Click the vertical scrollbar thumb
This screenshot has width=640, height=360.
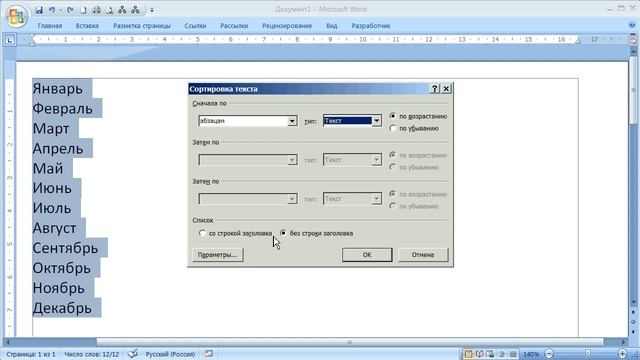(x=633, y=89)
